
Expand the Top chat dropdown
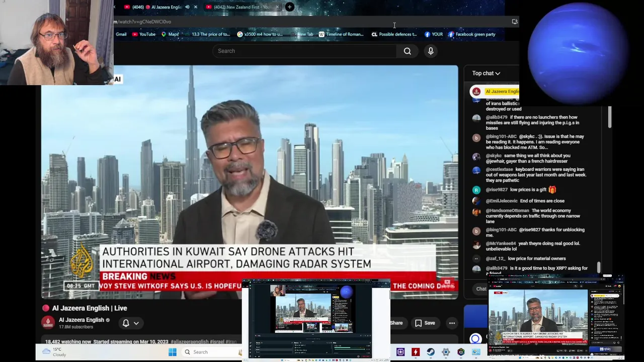coord(486,73)
